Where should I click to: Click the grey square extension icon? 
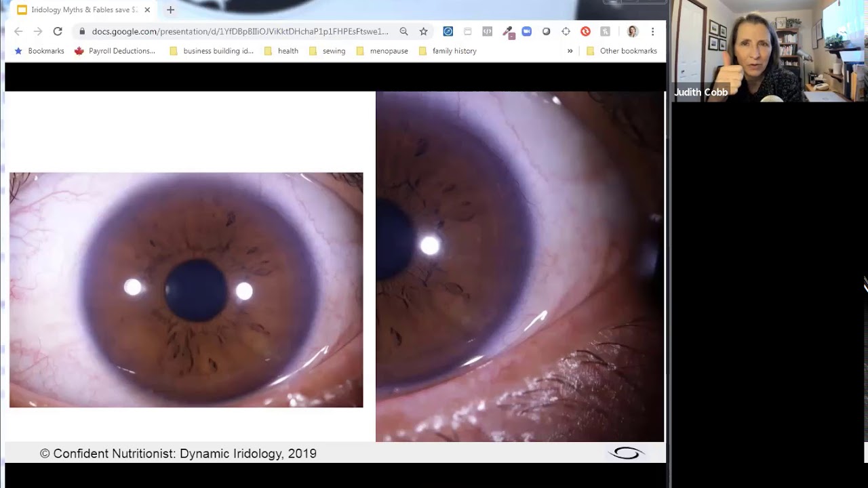click(605, 31)
